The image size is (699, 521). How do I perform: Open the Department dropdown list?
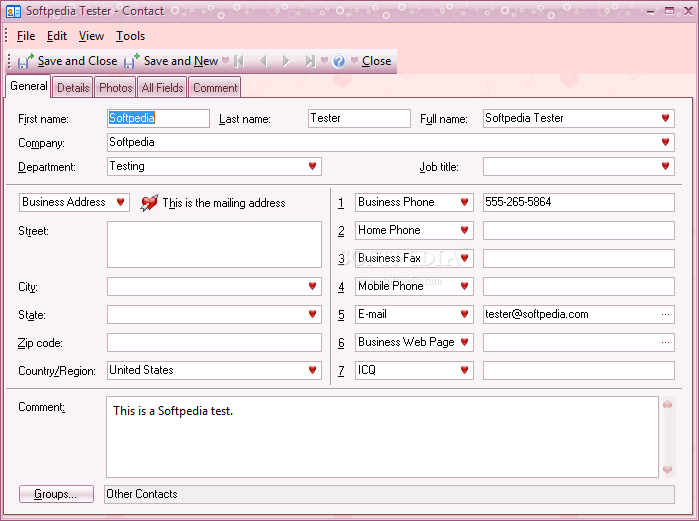tap(312, 166)
